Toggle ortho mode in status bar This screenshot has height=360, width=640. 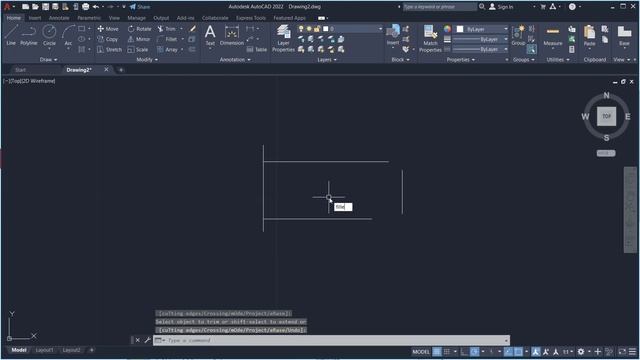(464, 351)
